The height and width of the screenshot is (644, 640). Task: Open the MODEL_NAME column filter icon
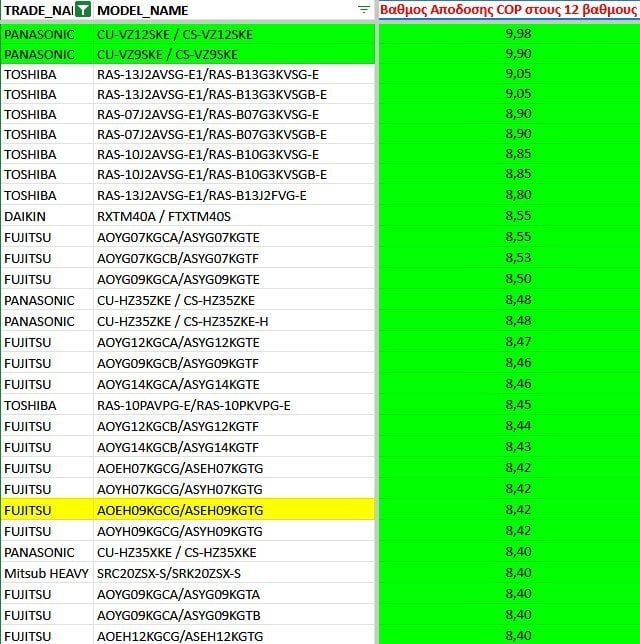click(x=364, y=10)
